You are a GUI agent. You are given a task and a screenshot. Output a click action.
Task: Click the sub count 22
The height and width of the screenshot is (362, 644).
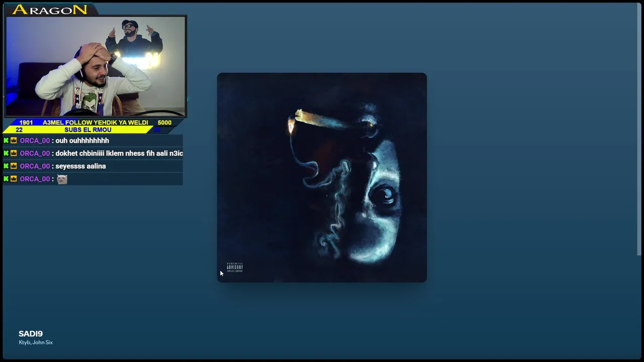[19, 130]
